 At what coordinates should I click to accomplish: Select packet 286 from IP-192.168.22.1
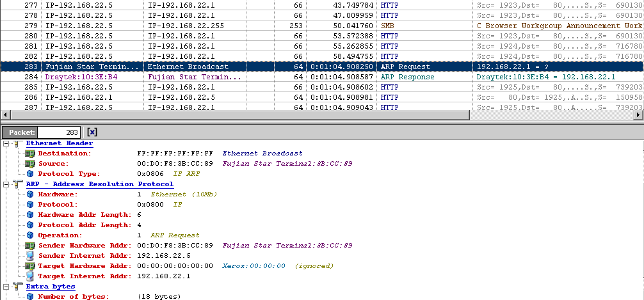(322, 97)
